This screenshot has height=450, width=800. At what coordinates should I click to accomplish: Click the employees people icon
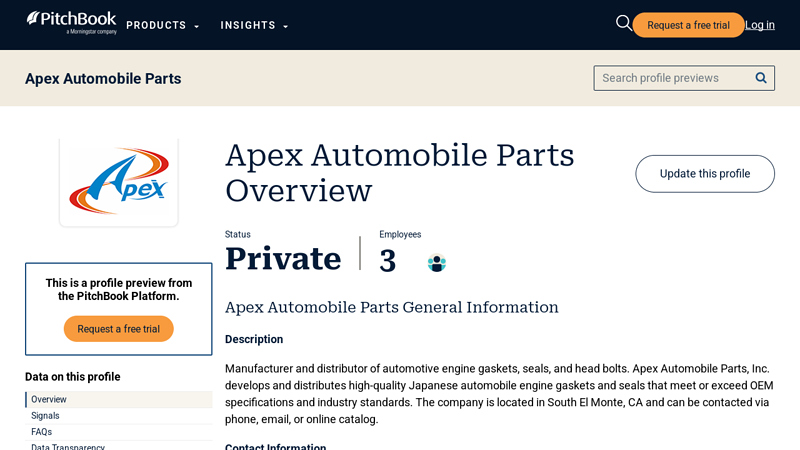[436, 263]
